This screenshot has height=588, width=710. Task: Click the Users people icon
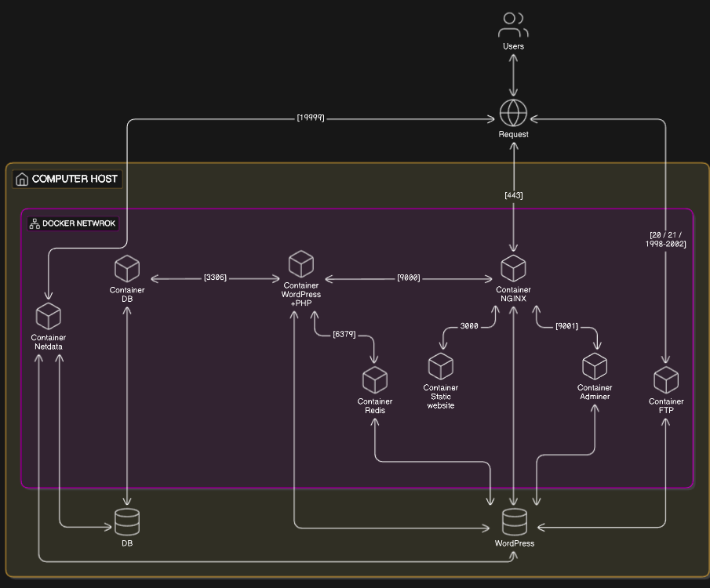[x=513, y=24]
